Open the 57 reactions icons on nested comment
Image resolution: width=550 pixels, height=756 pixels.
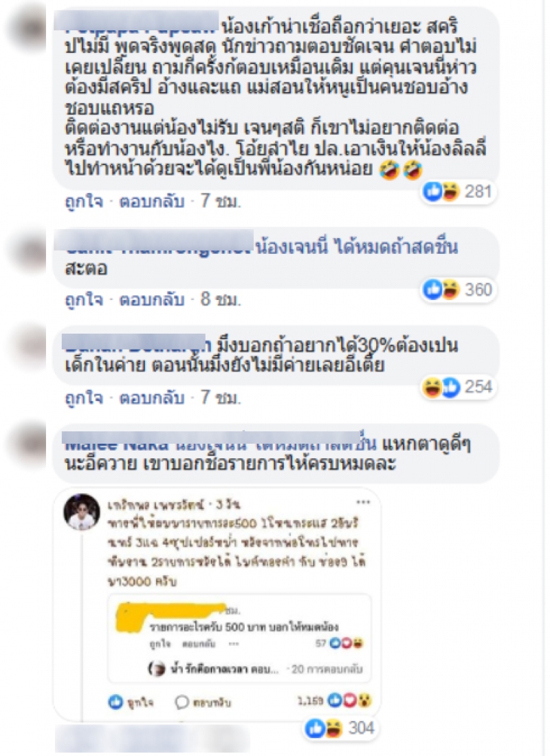(346, 643)
